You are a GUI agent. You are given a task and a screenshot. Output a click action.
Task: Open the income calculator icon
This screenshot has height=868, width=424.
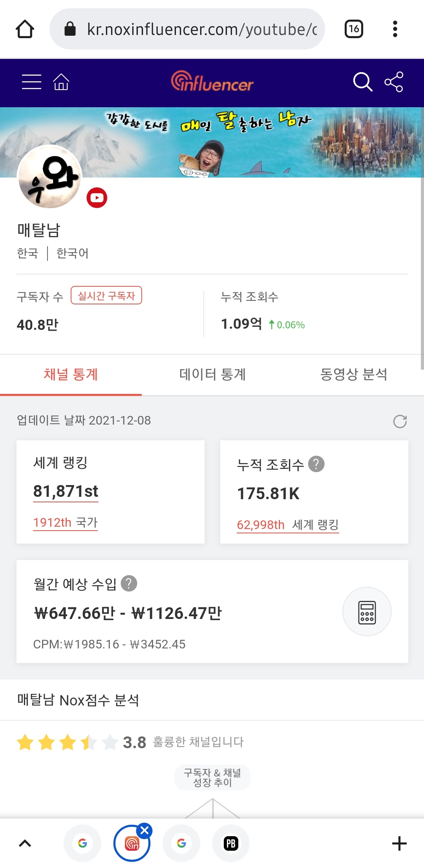coord(367,612)
